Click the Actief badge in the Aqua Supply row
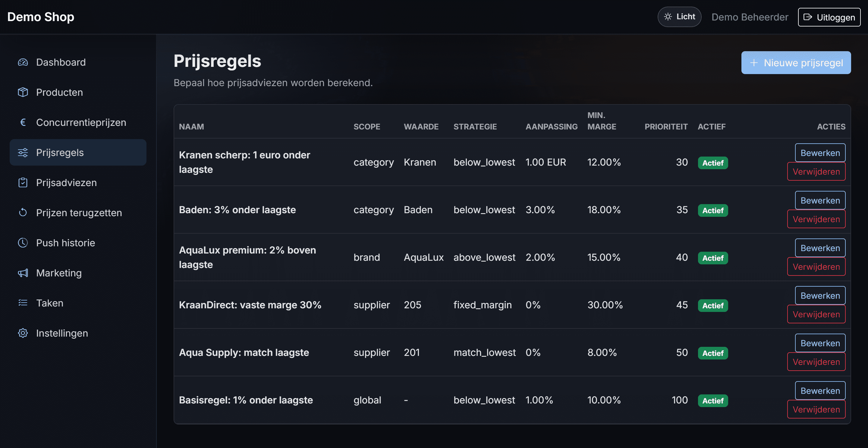868x448 pixels. tap(713, 353)
